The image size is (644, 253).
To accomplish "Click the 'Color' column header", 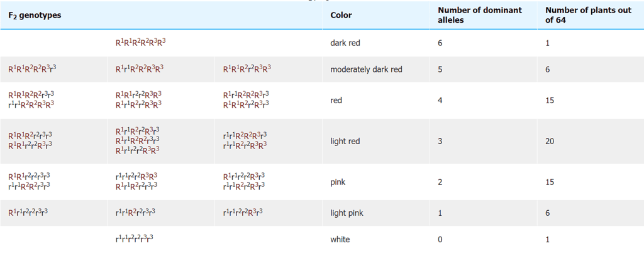I will (x=341, y=15).
